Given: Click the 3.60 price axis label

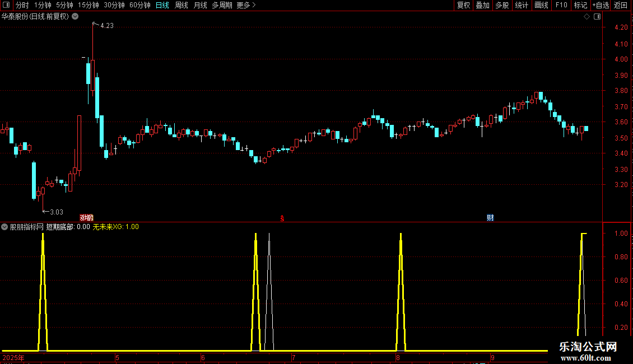Looking at the screenshot, I should (x=621, y=122).
